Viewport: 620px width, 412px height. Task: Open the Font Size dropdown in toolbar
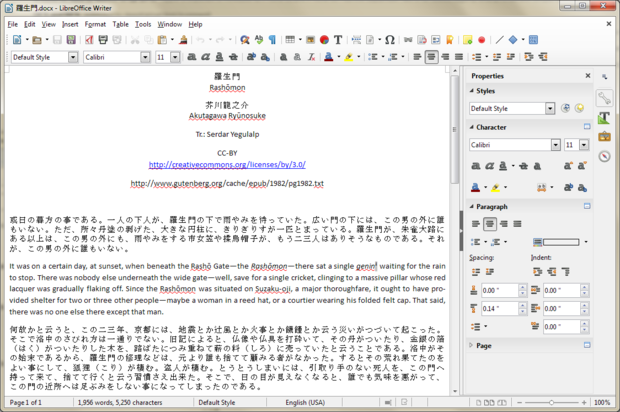(175, 57)
